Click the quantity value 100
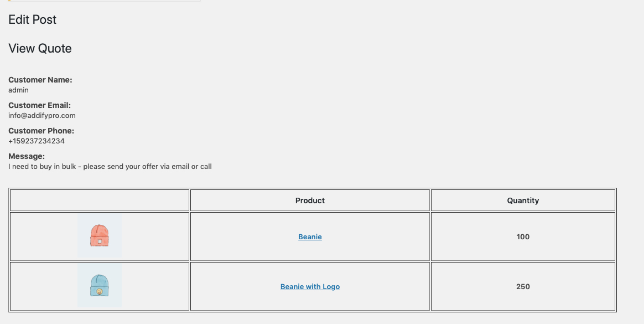Viewport: 644px width, 324px height. pyautogui.click(x=523, y=237)
